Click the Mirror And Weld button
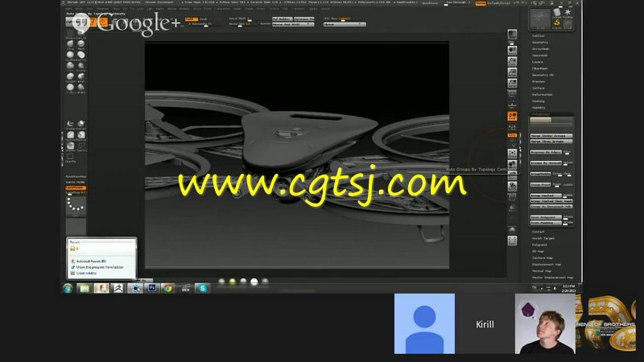 click(293, 24)
